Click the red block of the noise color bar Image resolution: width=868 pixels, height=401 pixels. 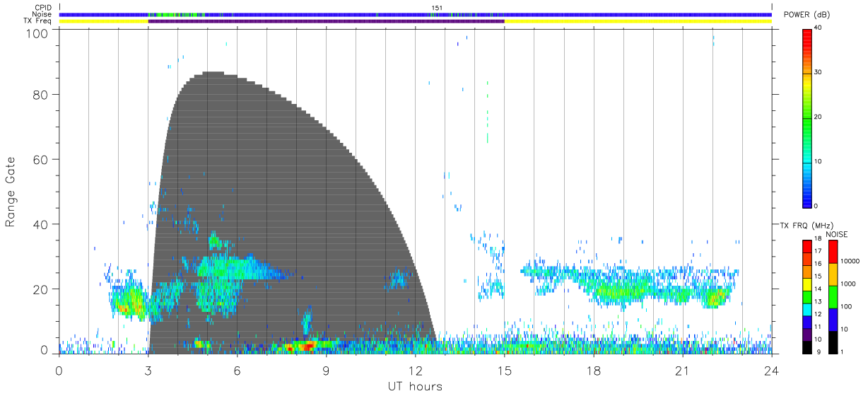[833, 252]
